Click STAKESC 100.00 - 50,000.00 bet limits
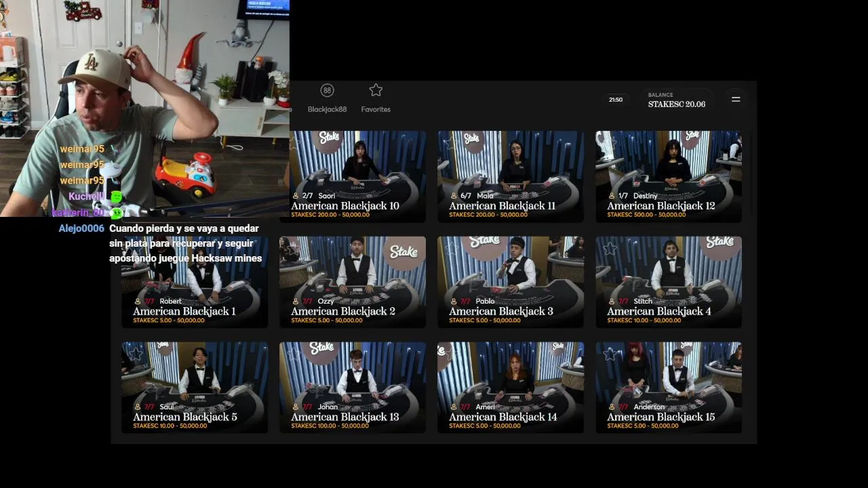Viewport: 868px width, 488px height. (x=330, y=426)
